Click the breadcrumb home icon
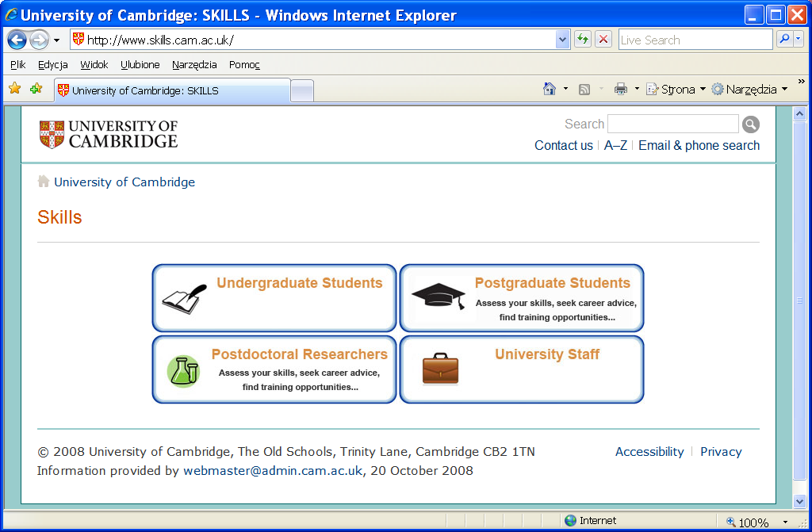Viewport: 812px width, 532px height. [x=44, y=182]
